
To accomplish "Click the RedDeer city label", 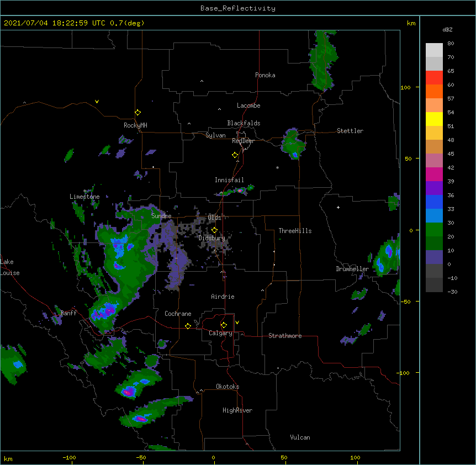I will coord(243,141).
